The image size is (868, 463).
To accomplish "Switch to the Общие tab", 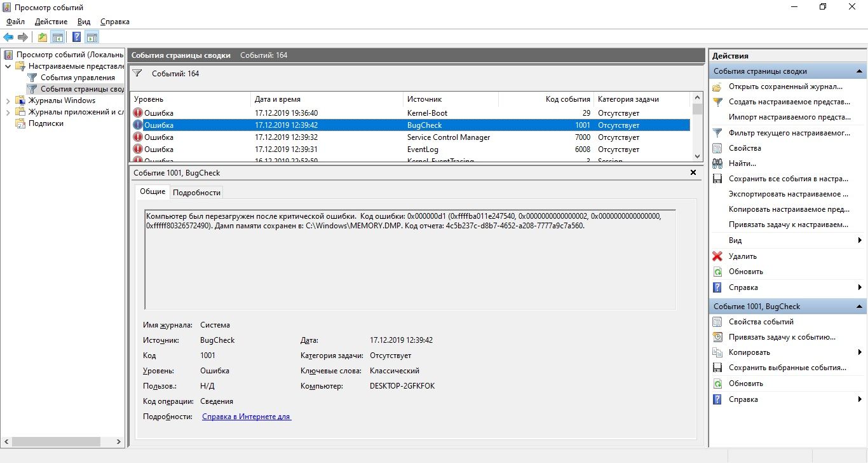I will point(153,191).
